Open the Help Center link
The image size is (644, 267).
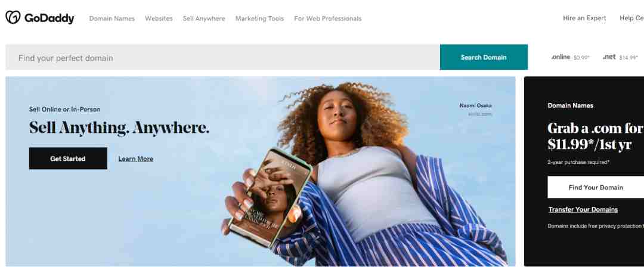point(631,18)
